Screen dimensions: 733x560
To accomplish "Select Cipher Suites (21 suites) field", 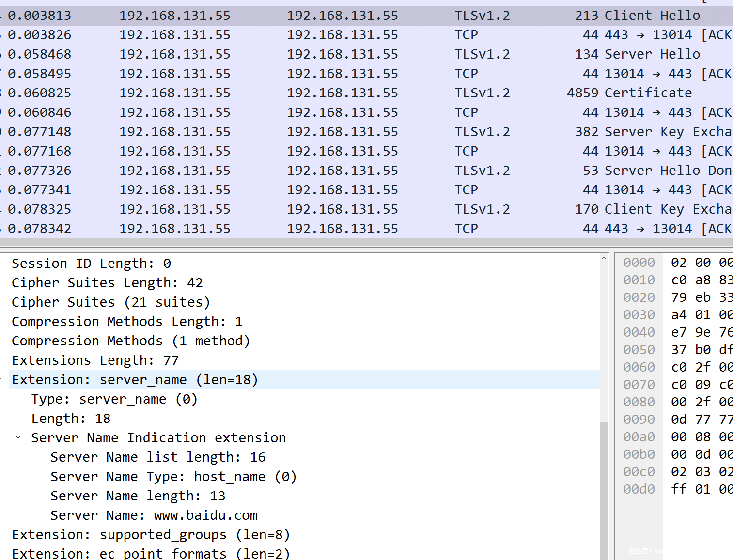I will pos(111,302).
